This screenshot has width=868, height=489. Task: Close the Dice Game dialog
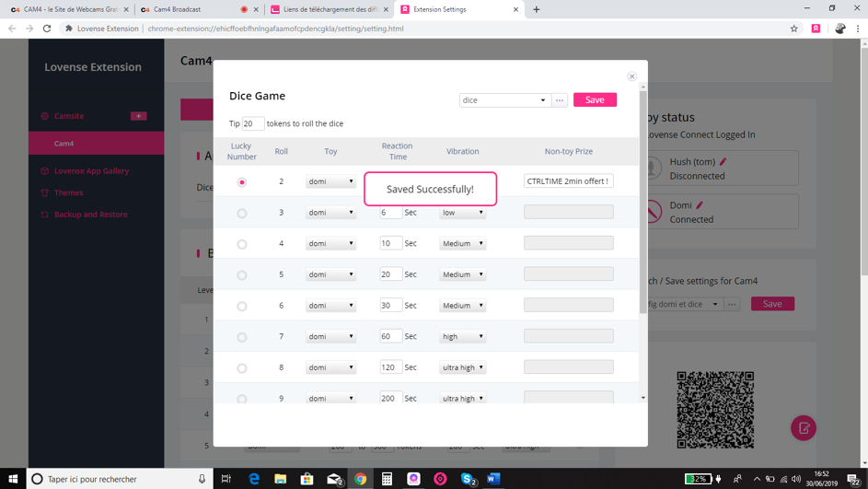click(631, 76)
